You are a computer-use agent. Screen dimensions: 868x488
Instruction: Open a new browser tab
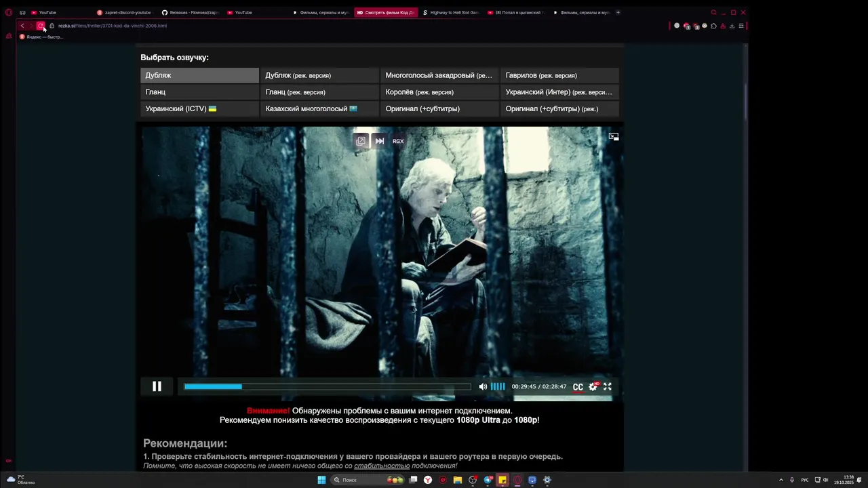click(618, 12)
